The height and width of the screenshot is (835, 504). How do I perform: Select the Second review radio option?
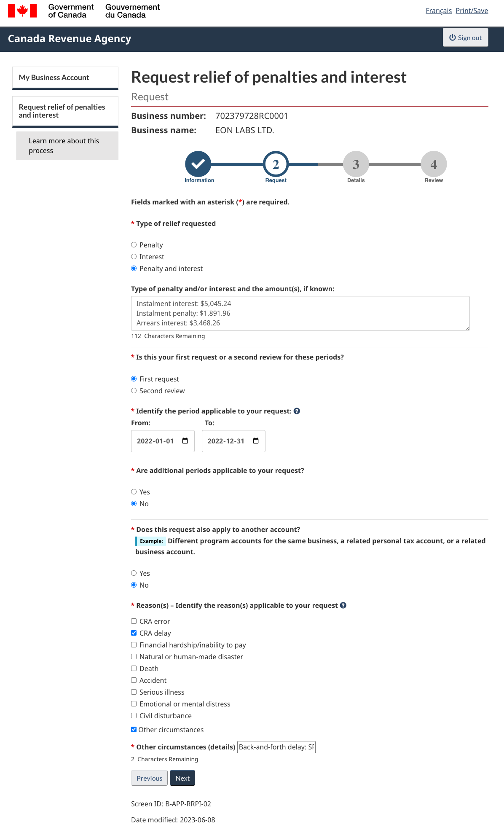click(x=134, y=391)
